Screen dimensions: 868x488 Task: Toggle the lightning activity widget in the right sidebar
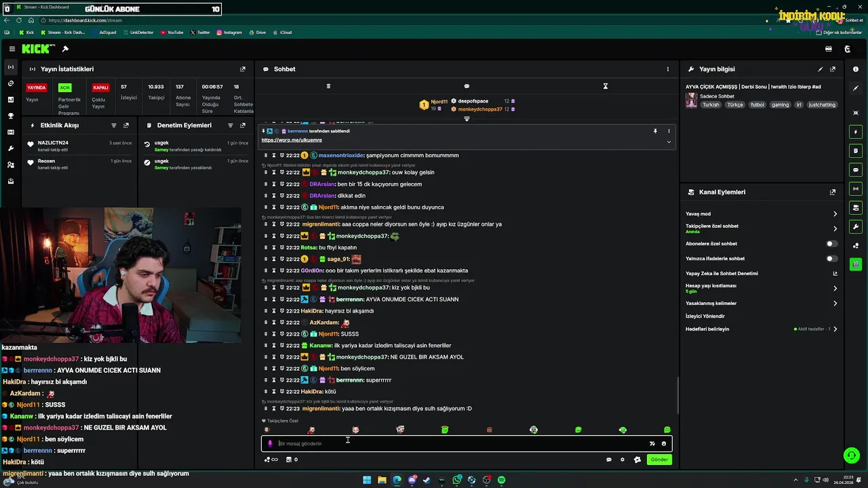[856, 131]
